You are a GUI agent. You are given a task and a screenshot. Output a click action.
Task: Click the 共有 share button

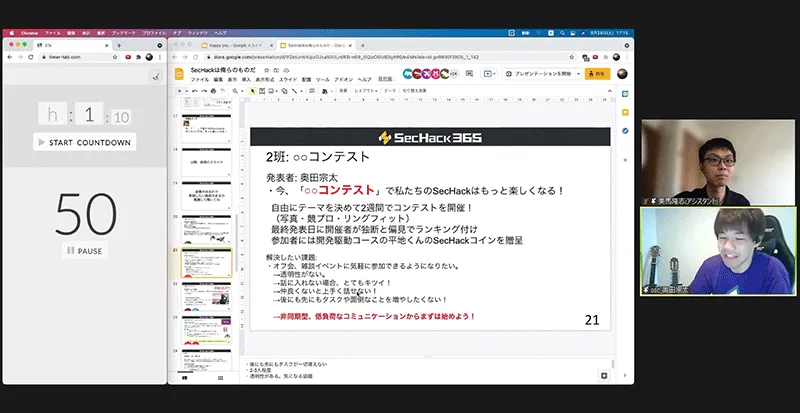pos(597,74)
